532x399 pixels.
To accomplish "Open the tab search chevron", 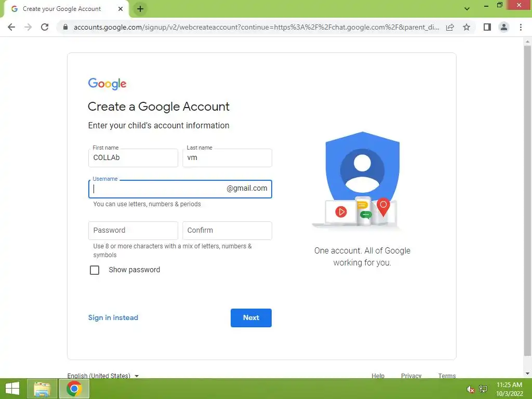I will tap(467, 9).
